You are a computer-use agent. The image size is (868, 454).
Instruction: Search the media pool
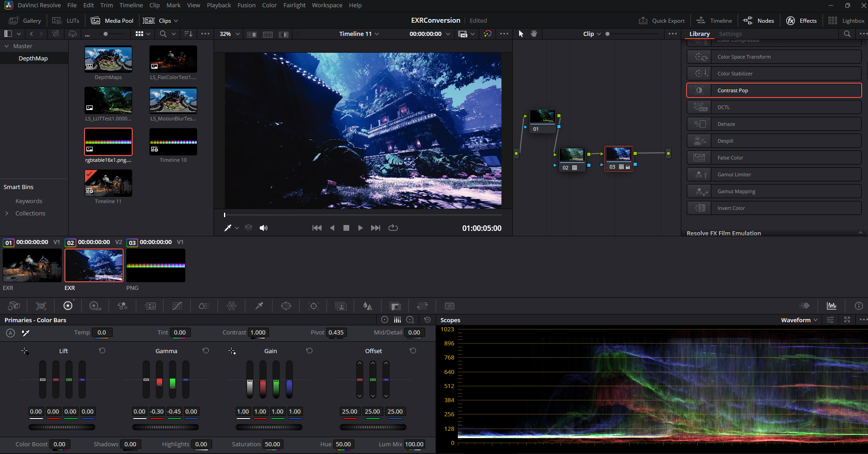click(x=163, y=34)
